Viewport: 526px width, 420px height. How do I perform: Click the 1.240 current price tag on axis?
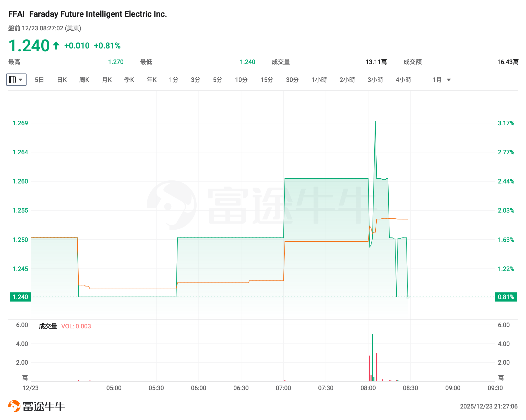(20, 297)
